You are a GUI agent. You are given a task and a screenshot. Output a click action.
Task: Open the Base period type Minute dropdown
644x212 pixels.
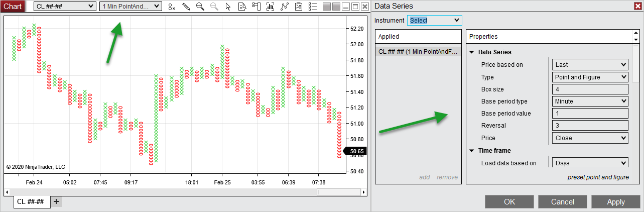[x=590, y=101]
